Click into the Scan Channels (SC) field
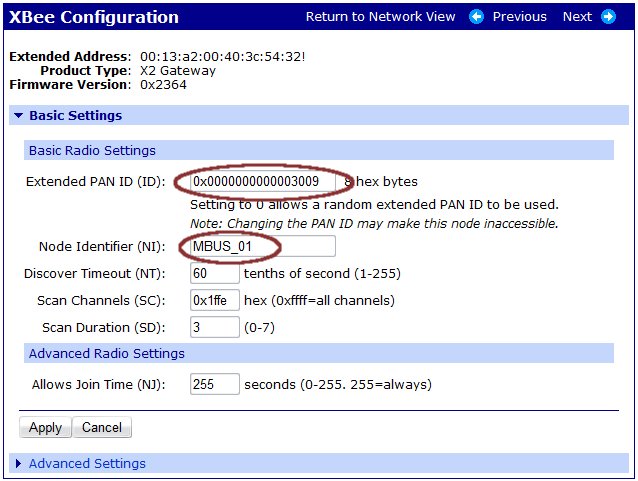Viewport: 638px width, 481px height. [x=214, y=300]
